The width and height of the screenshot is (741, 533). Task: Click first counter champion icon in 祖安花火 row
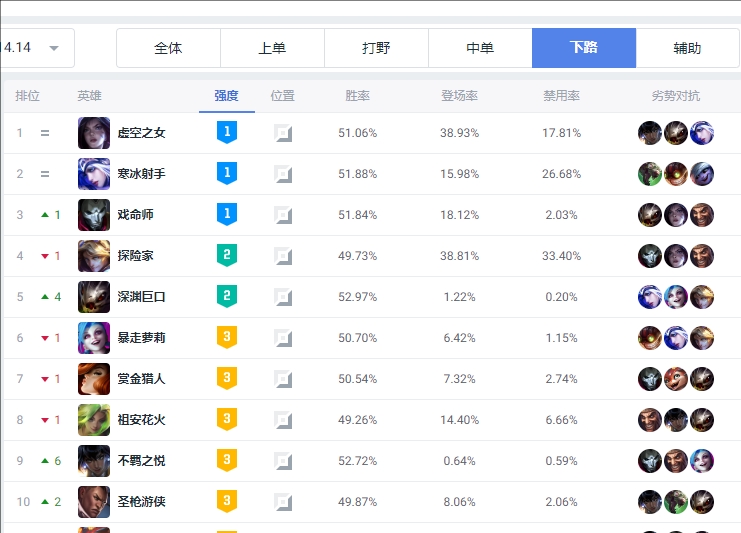pos(650,420)
